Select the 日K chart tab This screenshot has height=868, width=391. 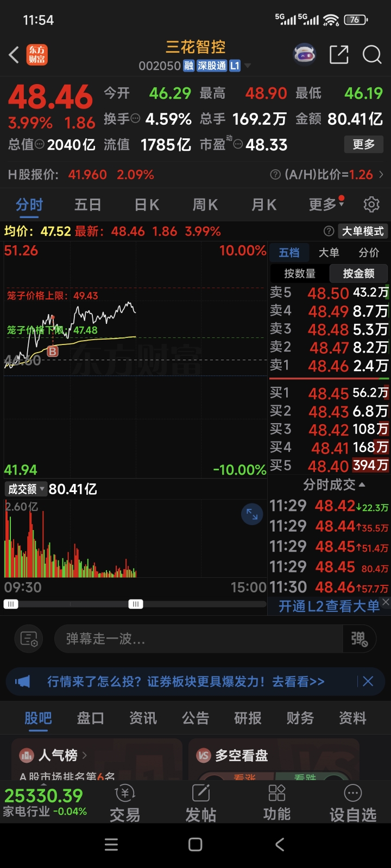(147, 205)
